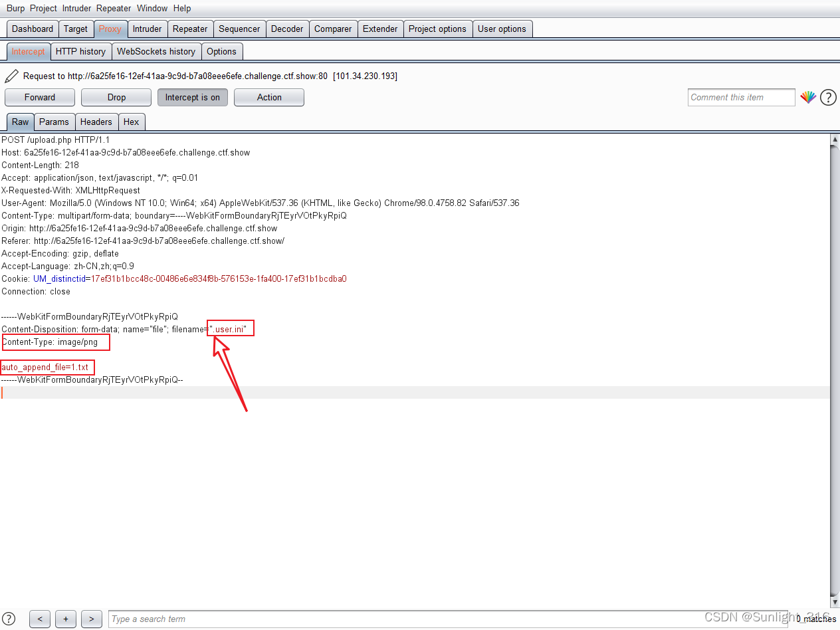Open the Project options tab
The width and height of the screenshot is (840, 630).
pos(437,29)
